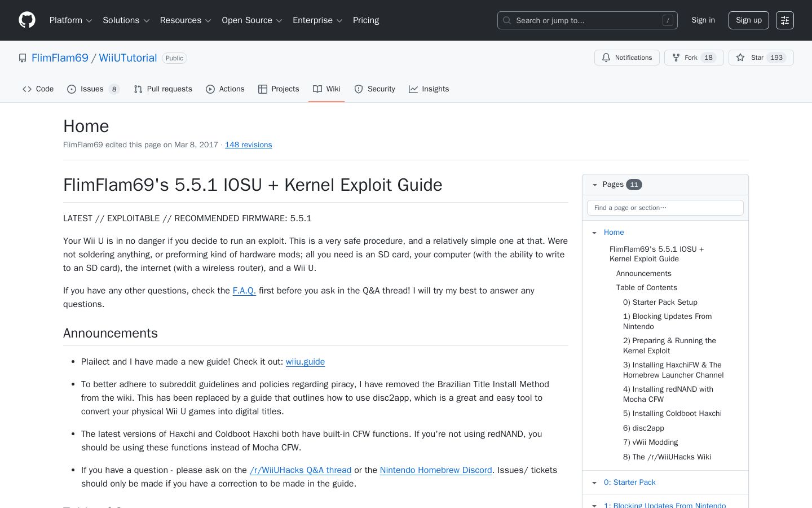This screenshot has height=508, width=812.
Task: Click the Find a page or section field
Action: [x=665, y=208]
